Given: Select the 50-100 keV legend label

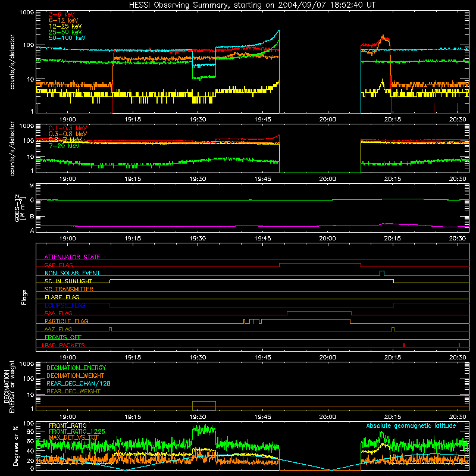Looking at the screenshot, I should click(67, 38).
